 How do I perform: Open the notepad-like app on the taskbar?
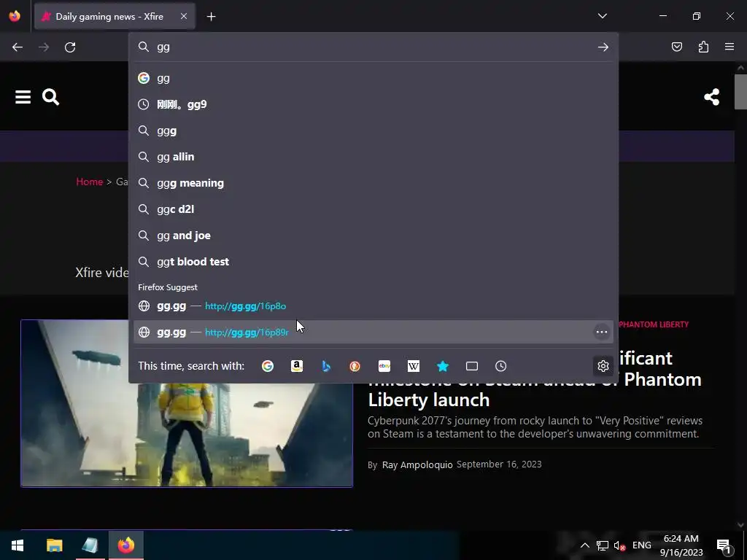coord(90,545)
